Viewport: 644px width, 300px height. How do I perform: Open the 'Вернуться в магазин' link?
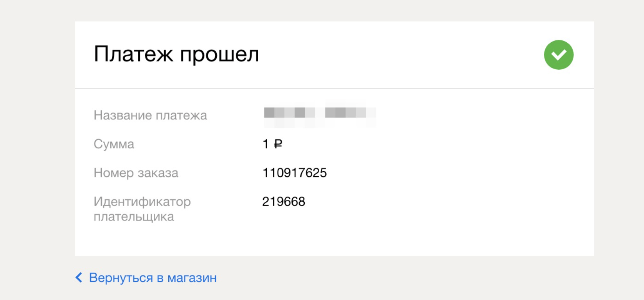153,278
